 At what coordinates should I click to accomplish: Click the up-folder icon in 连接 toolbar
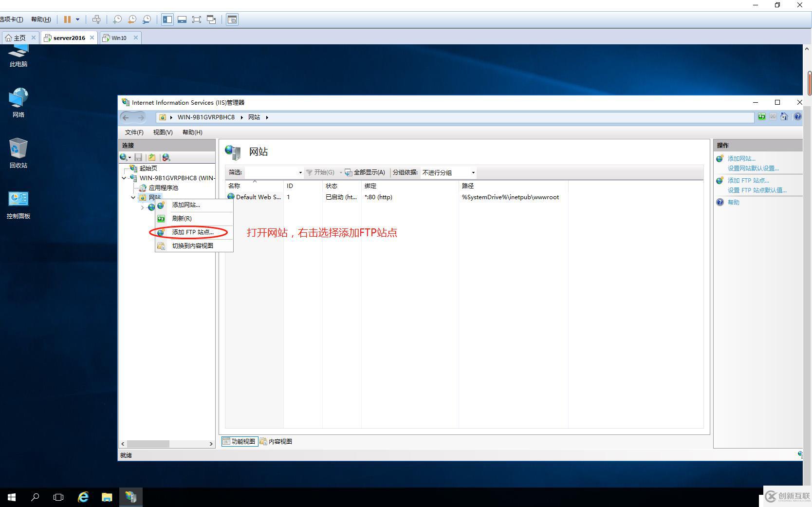coord(152,157)
